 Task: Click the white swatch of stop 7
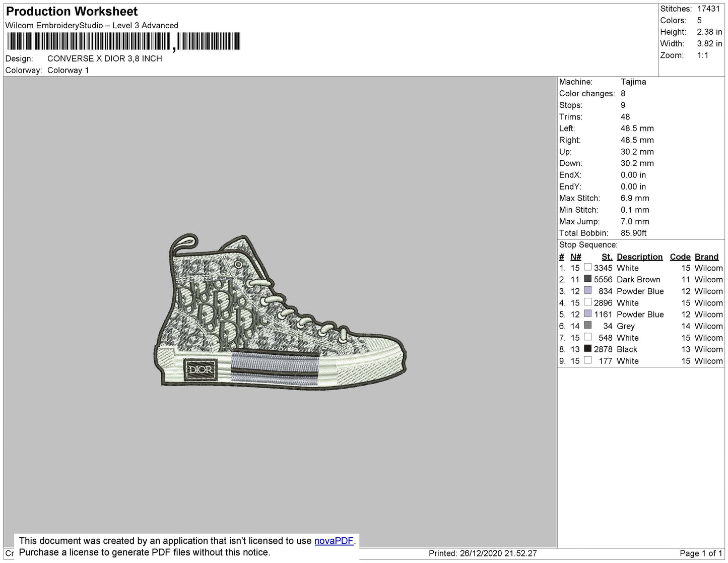click(587, 337)
